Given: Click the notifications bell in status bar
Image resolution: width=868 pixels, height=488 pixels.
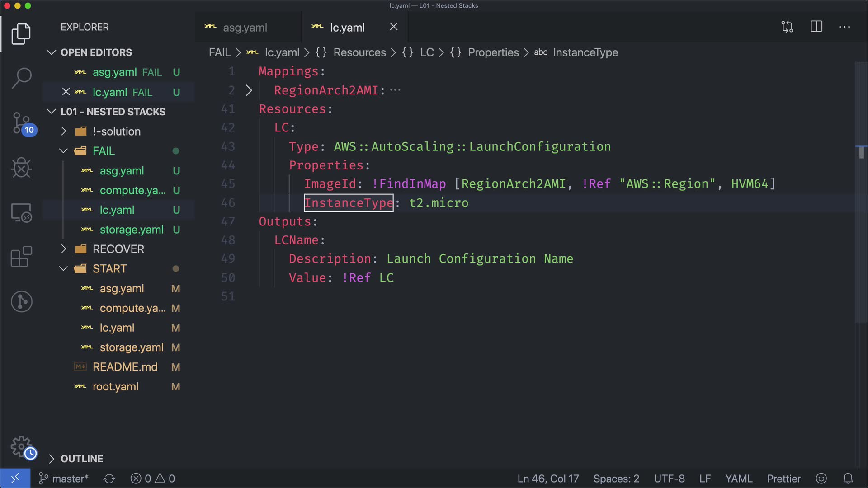Looking at the screenshot, I should pos(848,479).
